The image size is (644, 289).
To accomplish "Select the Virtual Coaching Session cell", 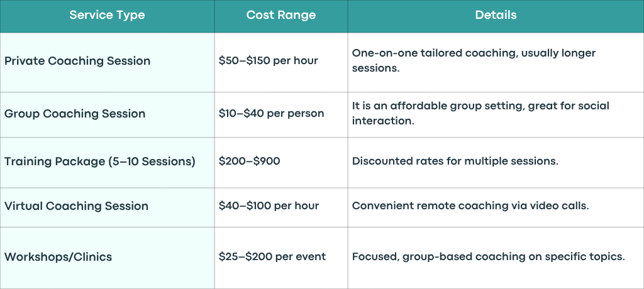I will [107, 207].
